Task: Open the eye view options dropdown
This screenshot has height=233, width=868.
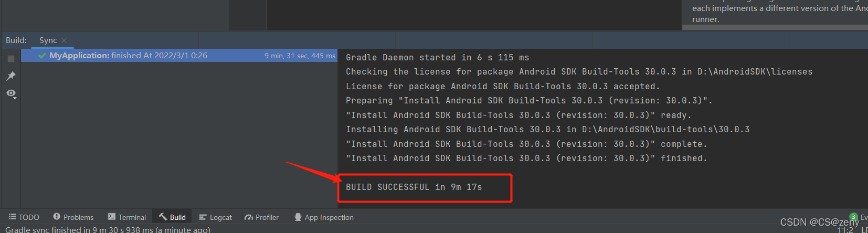Action: coord(11,93)
